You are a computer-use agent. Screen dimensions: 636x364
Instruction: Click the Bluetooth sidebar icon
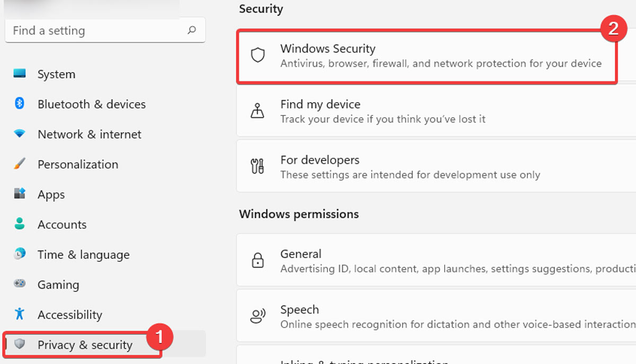pos(19,104)
